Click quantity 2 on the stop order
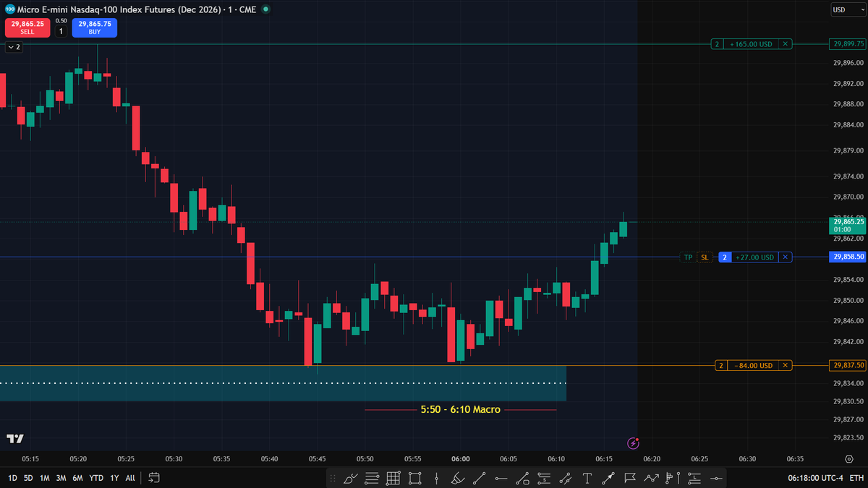The image size is (868, 488). (720, 366)
